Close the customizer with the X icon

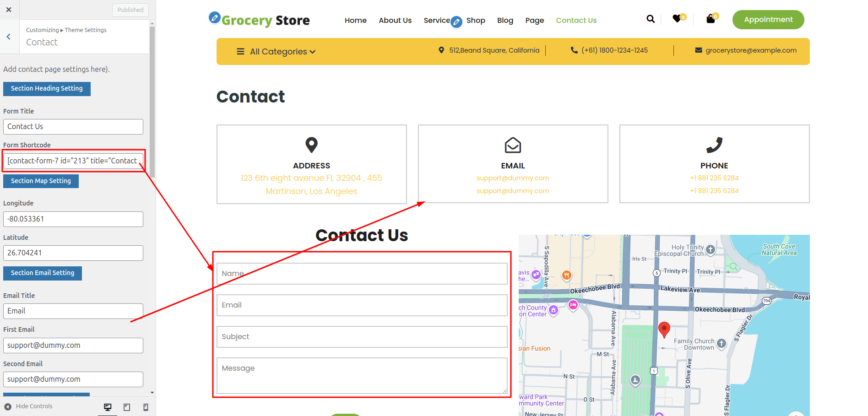point(9,10)
